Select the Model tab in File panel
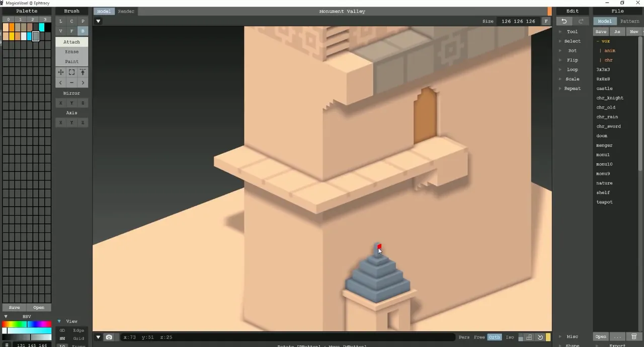Image resolution: width=644 pixels, height=347 pixels. click(605, 21)
